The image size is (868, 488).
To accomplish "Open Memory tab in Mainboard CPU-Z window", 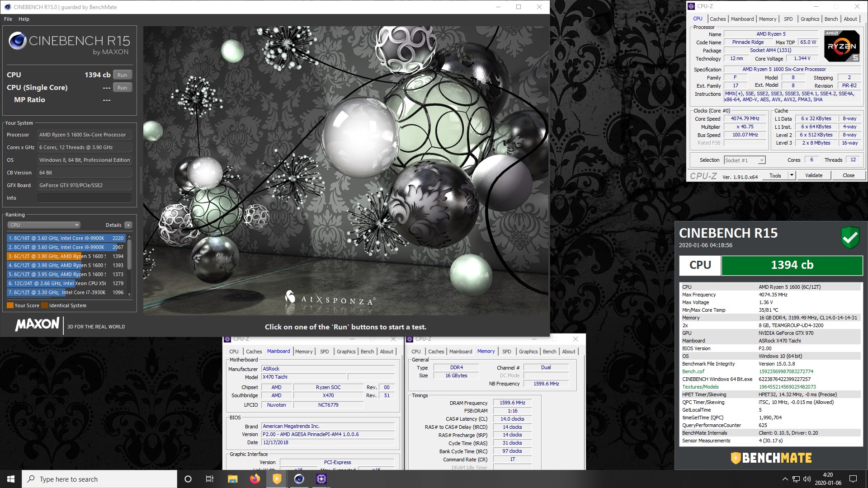I will [x=304, y=352].
